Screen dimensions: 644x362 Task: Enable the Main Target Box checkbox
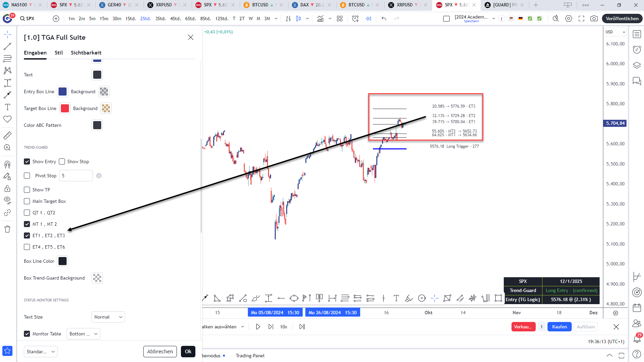pos(27,201)
